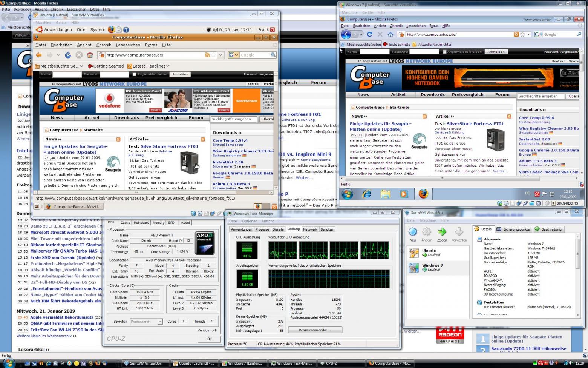The height and width of the screenshot is (368, 588).
Task: Toggle 'Angemeldet bleiben' in Ubuntu Firefox
Action: 134,74
